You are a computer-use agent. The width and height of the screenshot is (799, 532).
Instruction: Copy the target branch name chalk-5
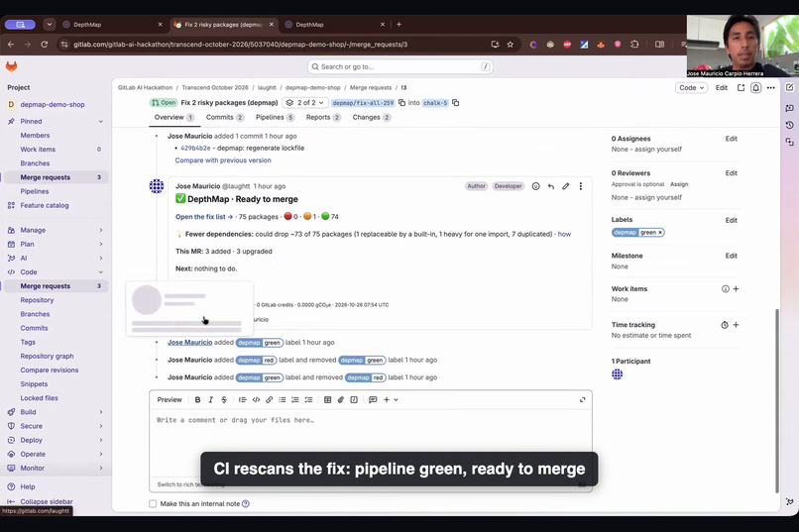pyautogui.click(x=456, y=103)
